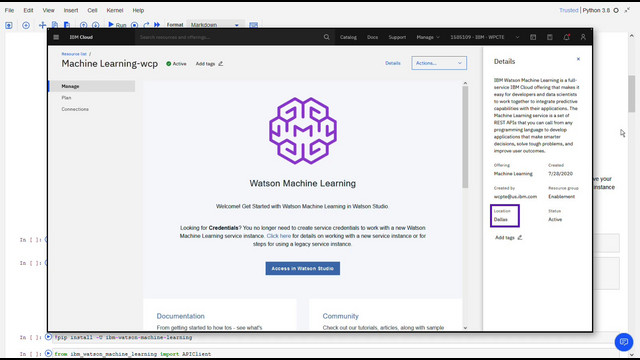Open Support in IBM Cloud header
Screen dimensions: 640x360
click(397, 37)
